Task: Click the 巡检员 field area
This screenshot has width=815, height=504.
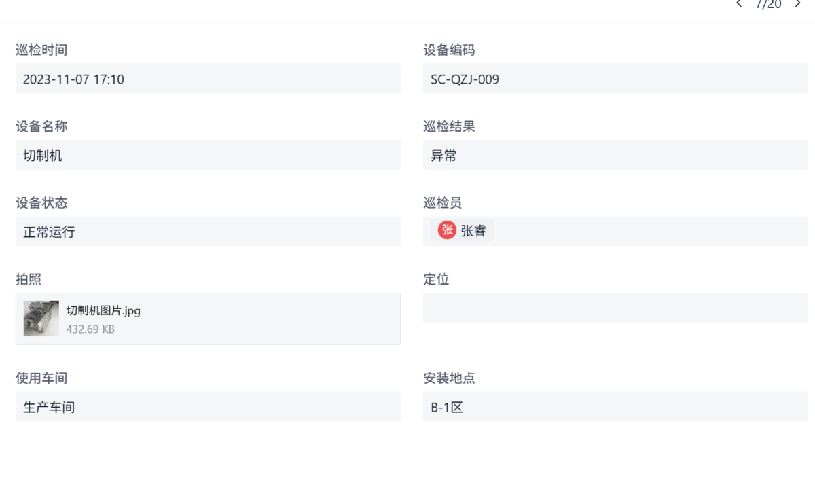Action: pyautogui.click(x=645, y=231)
